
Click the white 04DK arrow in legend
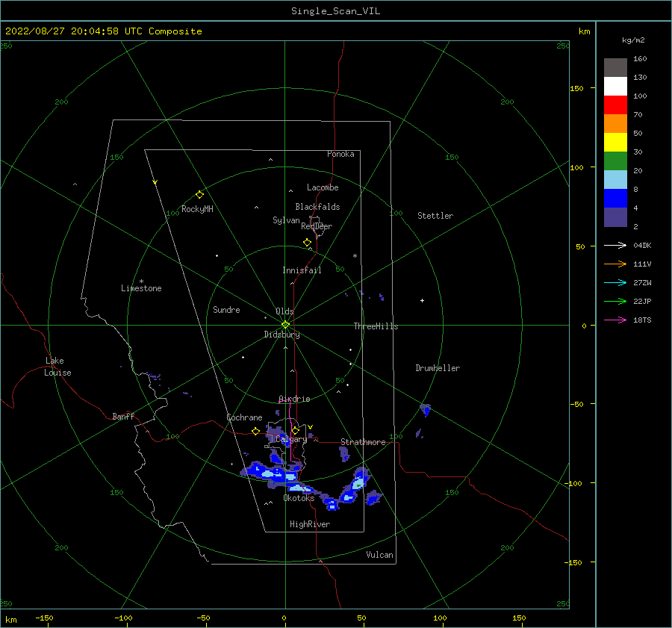(x=615, y=245)
